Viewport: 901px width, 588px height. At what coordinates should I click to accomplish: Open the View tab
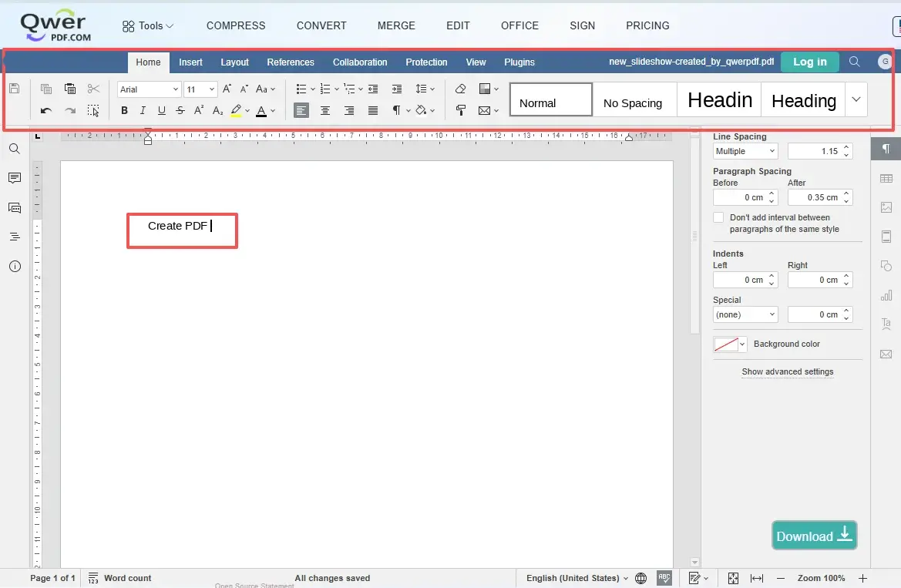click(x=476, y=62)
